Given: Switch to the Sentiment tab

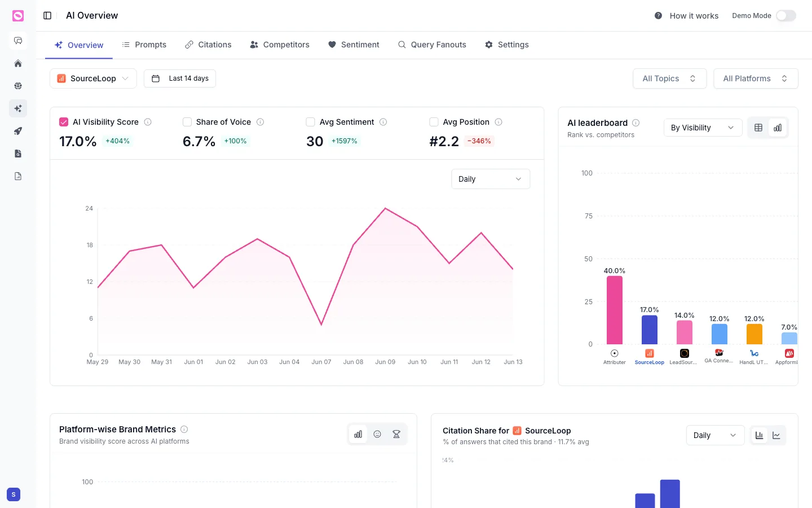Looking at the screenshot, I should coord(354,45).
